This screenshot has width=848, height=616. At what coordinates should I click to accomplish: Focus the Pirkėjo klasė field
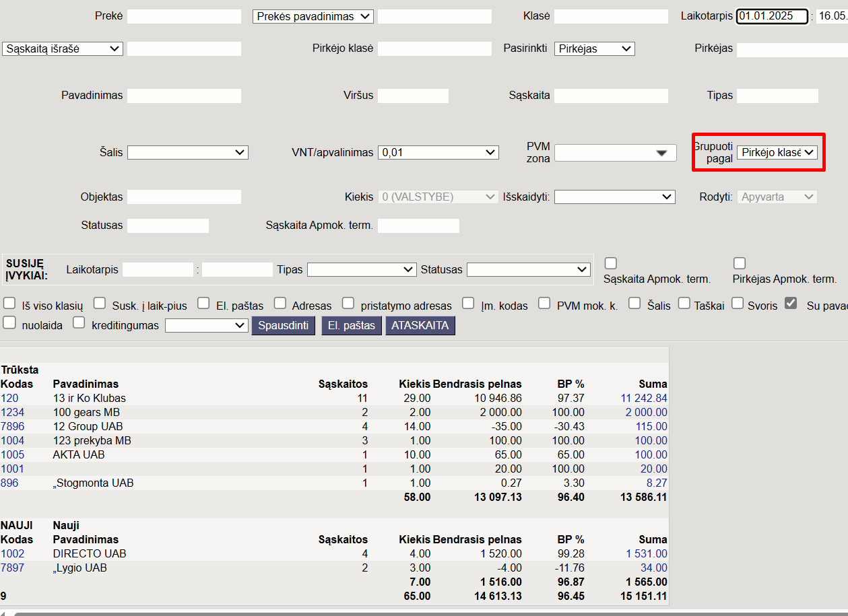434,48
